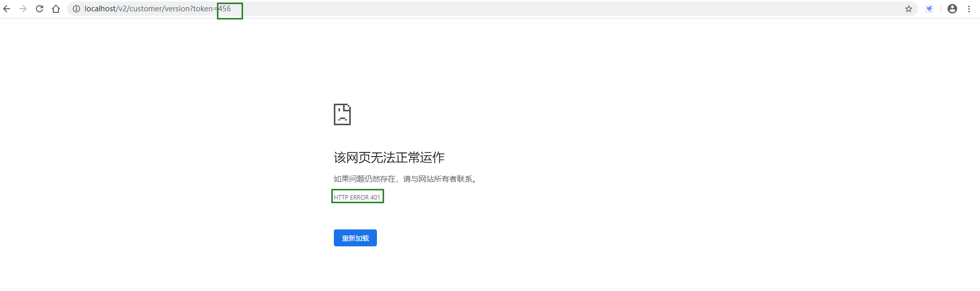Image resolution: width=980 pixels, height=291 pixels.
Task: Open the blue bird extension icon
Action: (929, 9)
